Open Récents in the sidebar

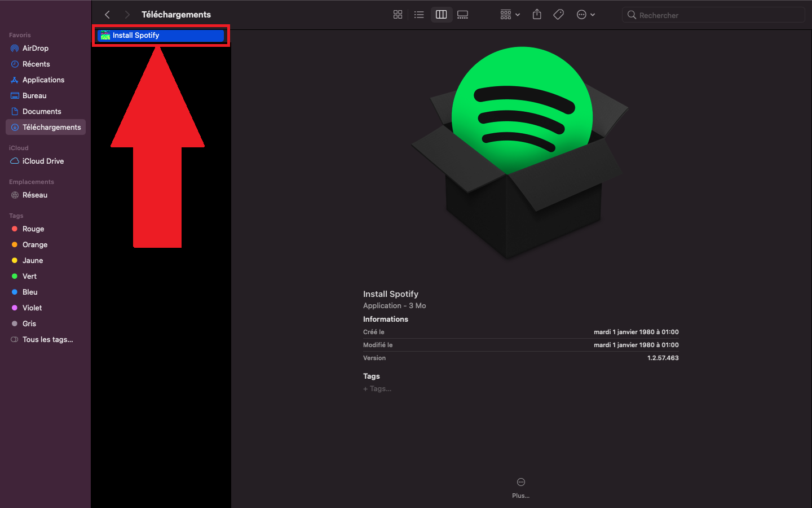pos(36,64)
